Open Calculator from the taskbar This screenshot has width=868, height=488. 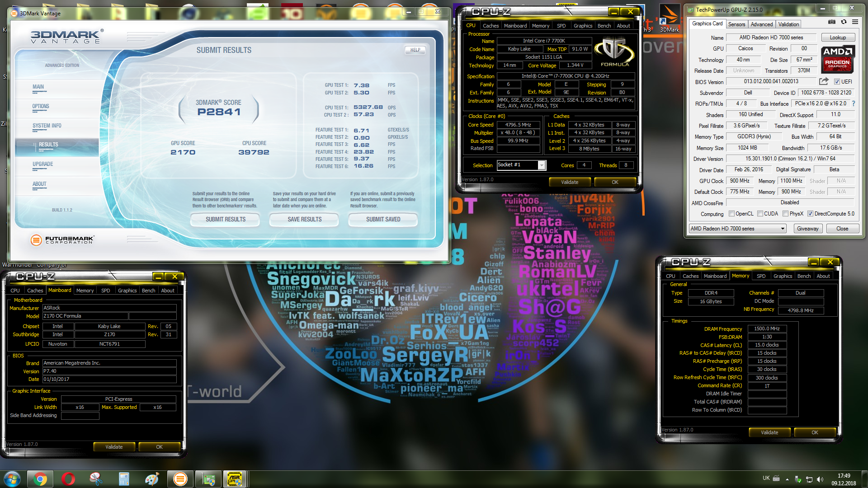point(124,479)
